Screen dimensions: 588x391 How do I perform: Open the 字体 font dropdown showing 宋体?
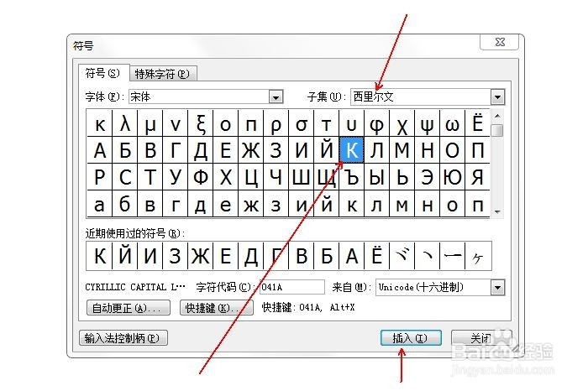point(276,97)
